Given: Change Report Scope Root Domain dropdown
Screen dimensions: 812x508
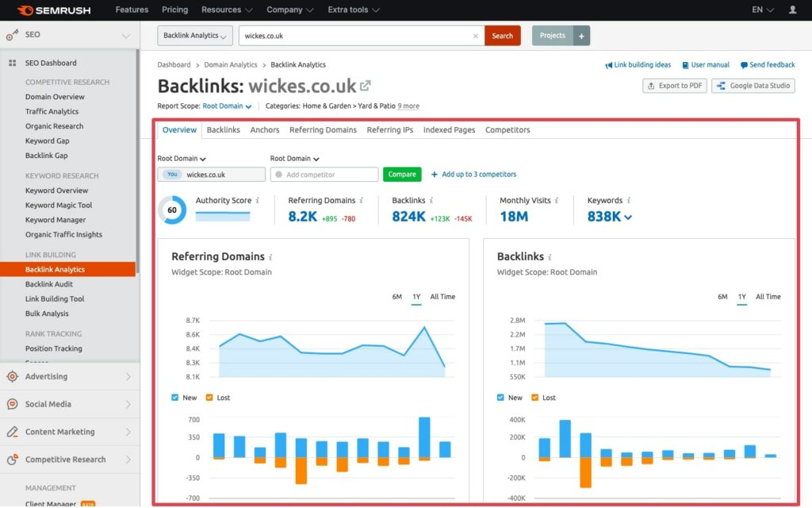Looking at the screenshot, I should pos(227,106).
